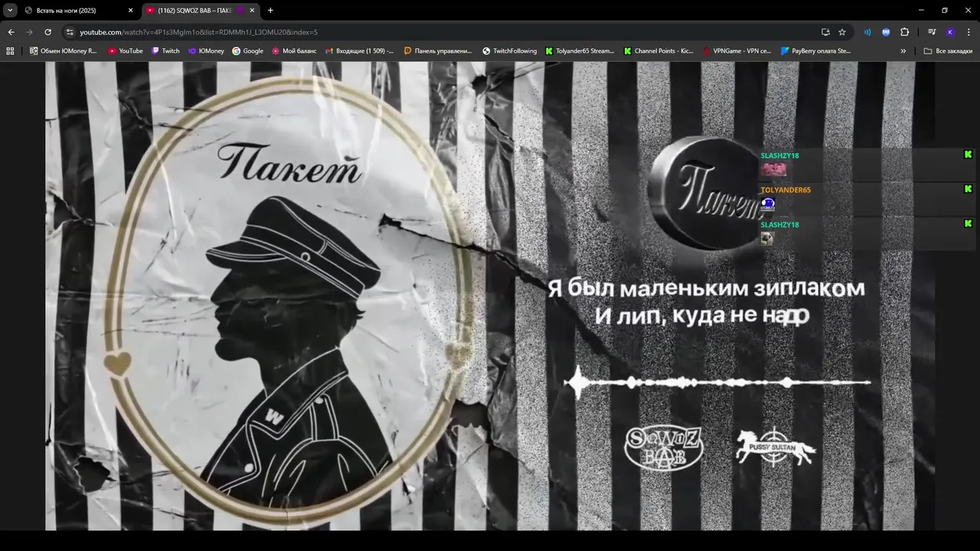Open the media controls playlist icon
Viewport: 980px width, 551px height.
932,32
